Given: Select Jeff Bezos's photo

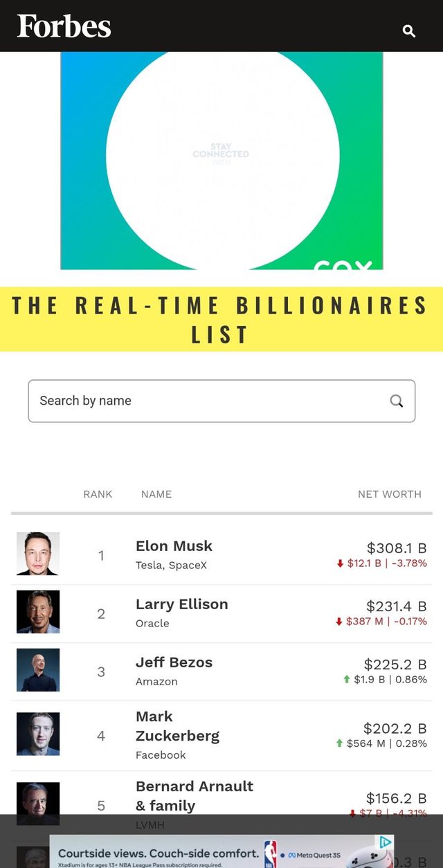Looking at the screenshot, I should (x=38, y=670).
